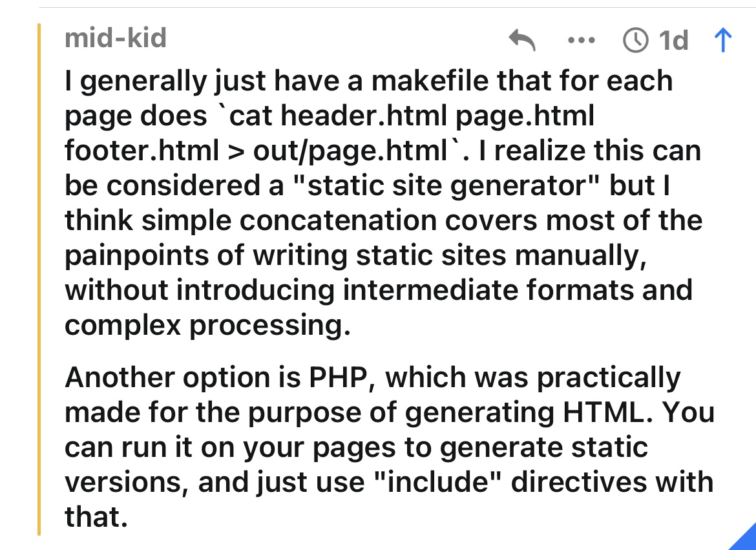This screenshot has width=756, height=550.
Task: Click the 1d timestamp label
Action: (x=673, y=40)
